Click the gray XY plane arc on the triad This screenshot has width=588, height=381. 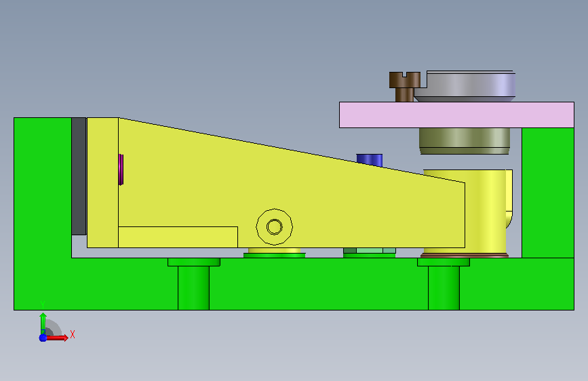click(x=54, y=327)
